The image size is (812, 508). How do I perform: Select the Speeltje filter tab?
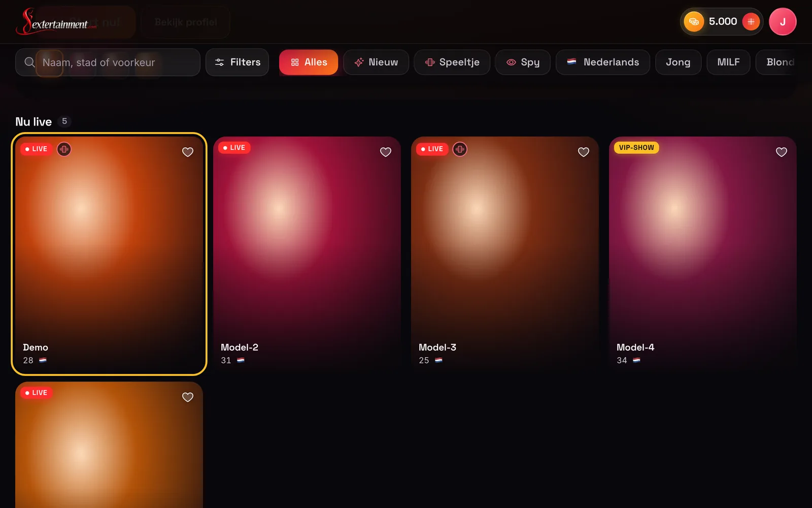pyautogui.click(x=452, y=62)
